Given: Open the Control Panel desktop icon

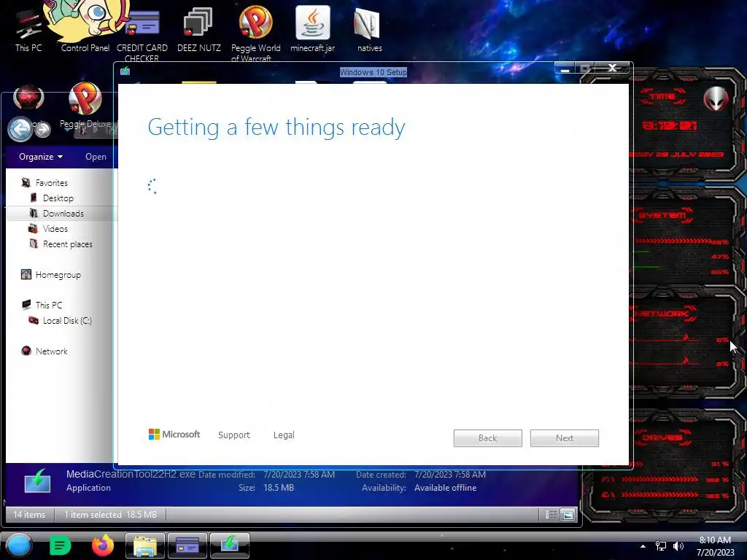Looking at the screenshot, I should pyautogui.click(x=85, y=28).
